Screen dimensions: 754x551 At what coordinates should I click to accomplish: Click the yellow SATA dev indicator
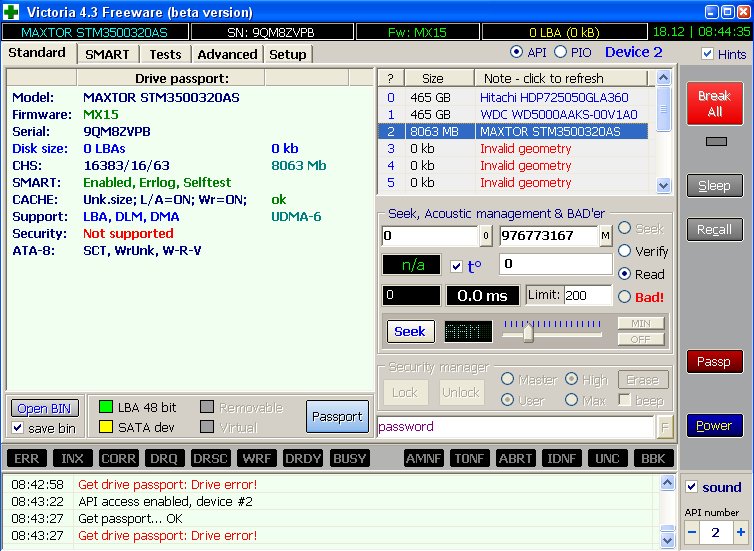pyautogui.click(x=105, y=427)
